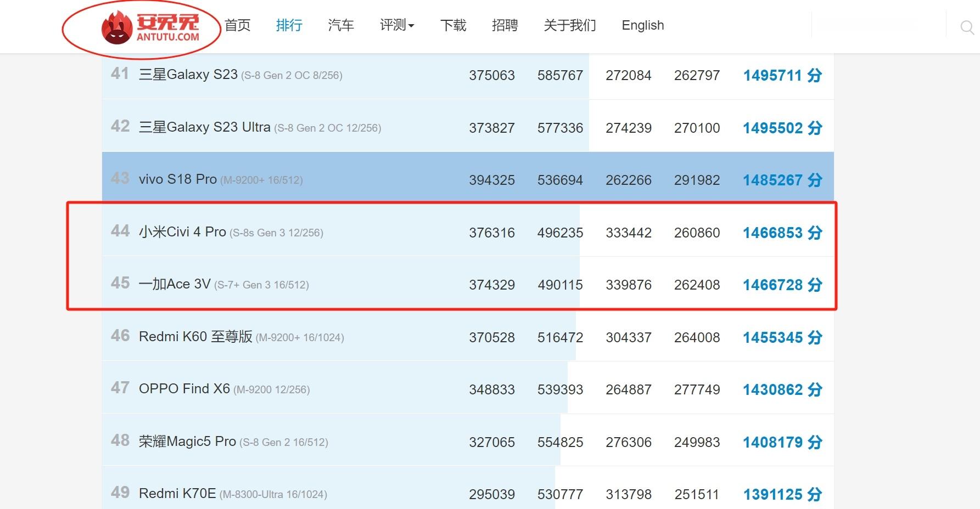This screenshot has height=509, width=980.
Task: Click total score 1430862 分
Action: tap(782, 389)
